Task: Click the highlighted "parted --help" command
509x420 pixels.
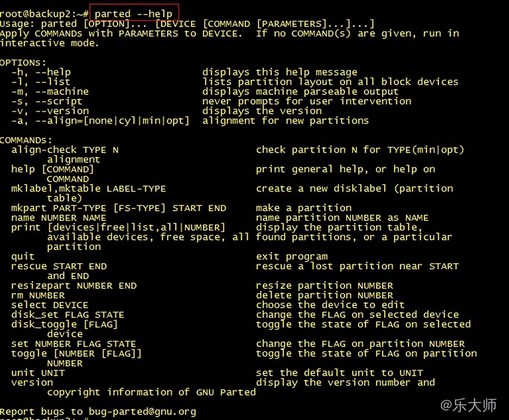Action: 134,14
